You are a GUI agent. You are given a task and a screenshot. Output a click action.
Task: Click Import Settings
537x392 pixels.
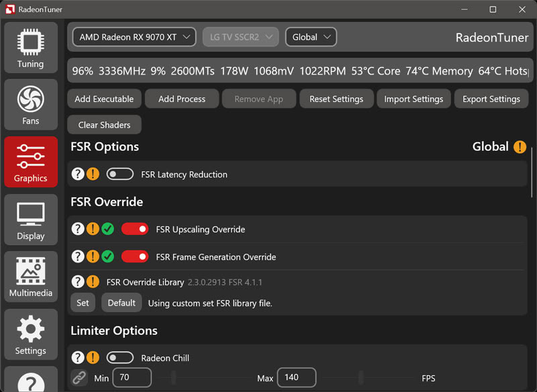(413, 99)
